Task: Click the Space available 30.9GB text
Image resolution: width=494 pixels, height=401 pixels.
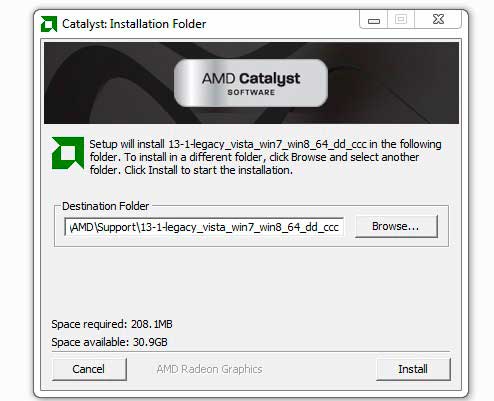Action: pyautogui.click(x=109, y=342)
